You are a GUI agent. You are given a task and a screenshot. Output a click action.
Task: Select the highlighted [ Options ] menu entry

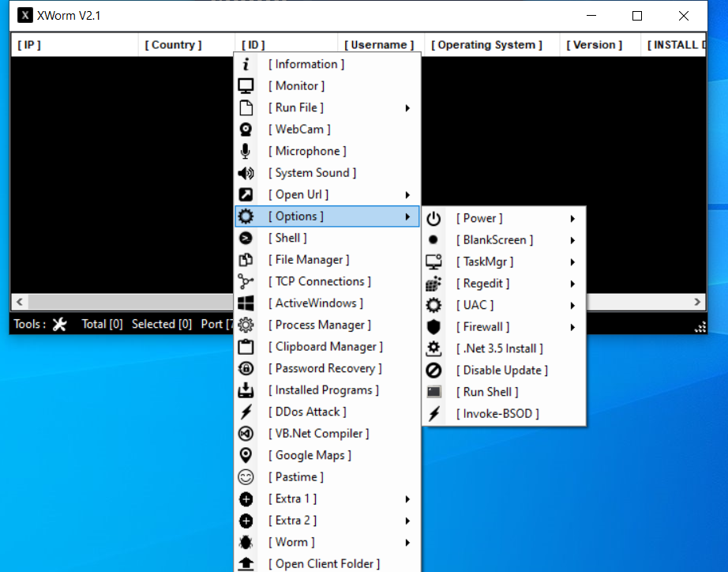pyautogui.click(x=328, y=216)
